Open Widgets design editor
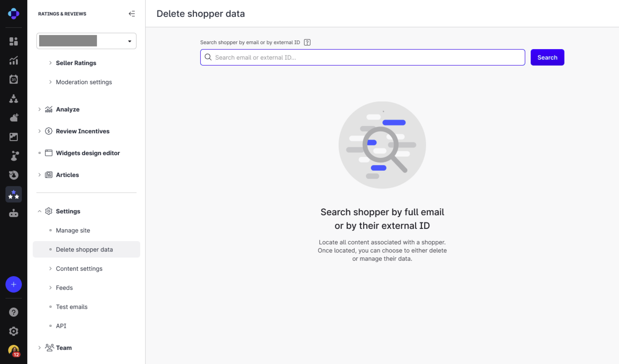The width and height of the screenshot is (619, 364). (88, 153)
